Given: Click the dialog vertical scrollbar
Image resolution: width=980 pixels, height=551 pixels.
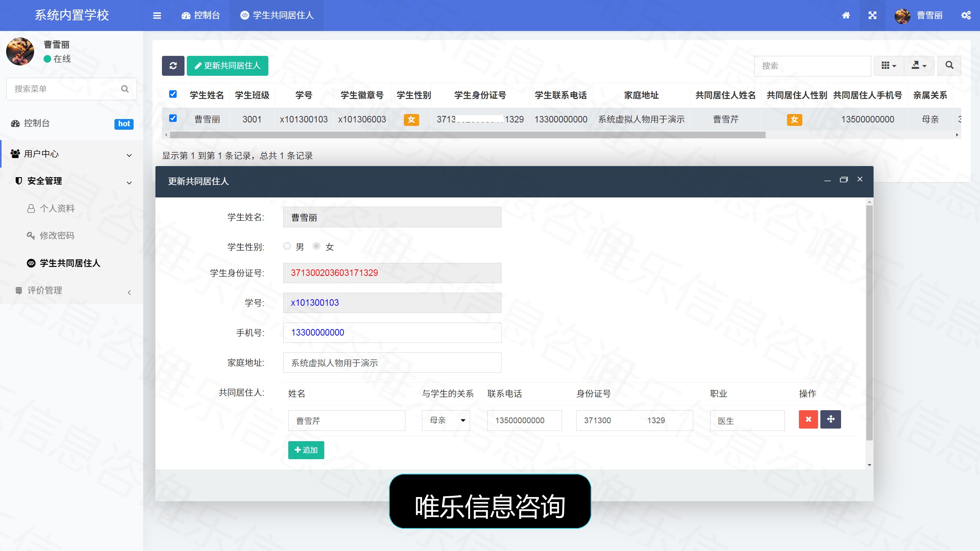Looking at the screenshot, I should pyautogui.click(x=869, y=323).
